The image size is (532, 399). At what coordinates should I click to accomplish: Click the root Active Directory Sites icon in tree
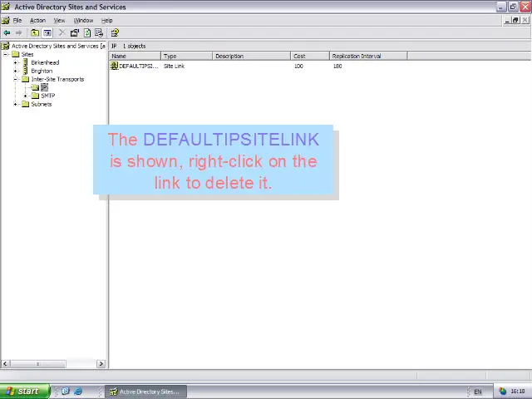(x=6, y=46)
